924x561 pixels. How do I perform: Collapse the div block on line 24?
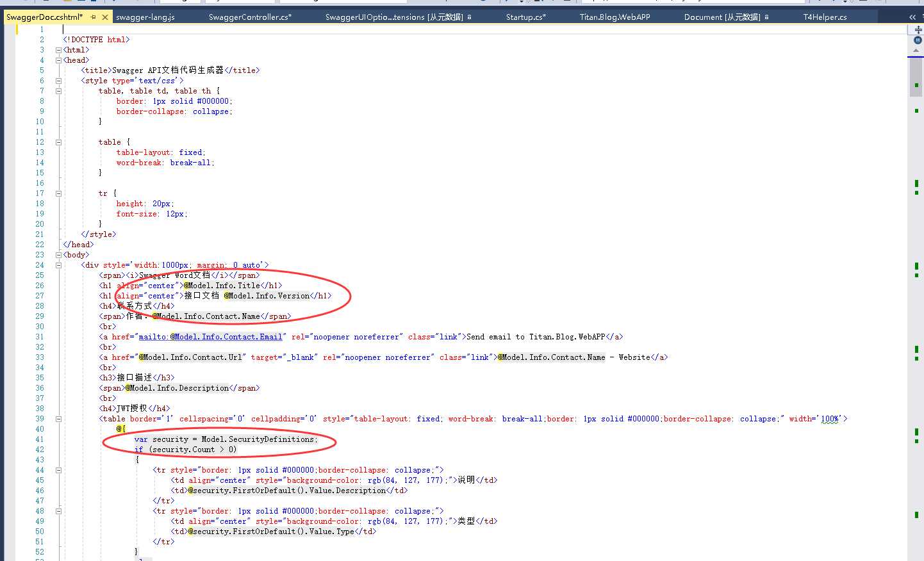(x=58, y=265)
